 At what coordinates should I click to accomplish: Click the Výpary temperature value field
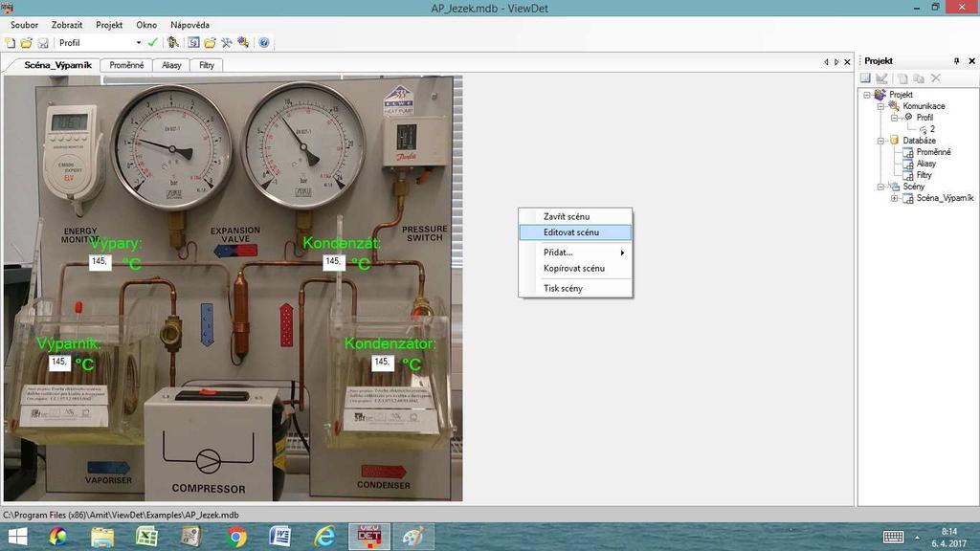[x=100, y=262]
